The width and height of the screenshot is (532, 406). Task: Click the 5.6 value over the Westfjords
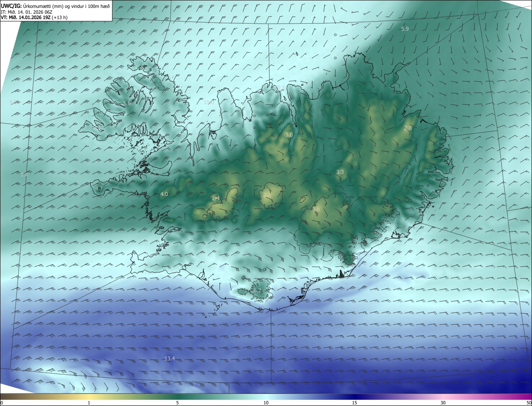(x=127, y=103)
